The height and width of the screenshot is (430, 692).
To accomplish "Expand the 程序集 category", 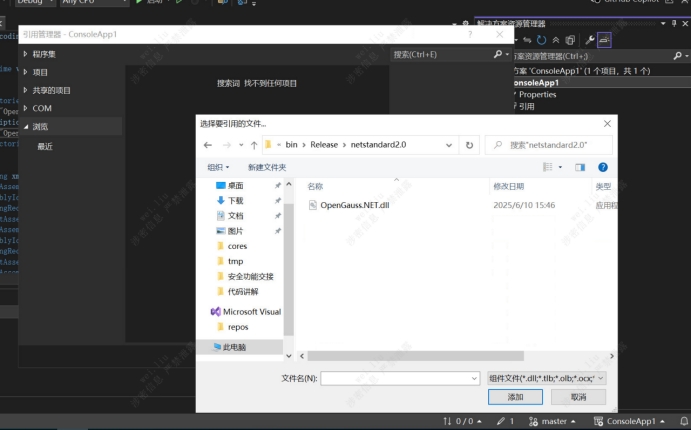I will tap(25, 54).
